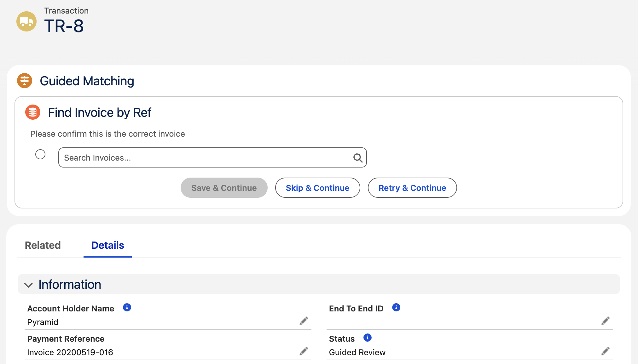This screenshot has width=638, height=364.
Task: Edit Status field via pencil icon
Action: point(606,351)
